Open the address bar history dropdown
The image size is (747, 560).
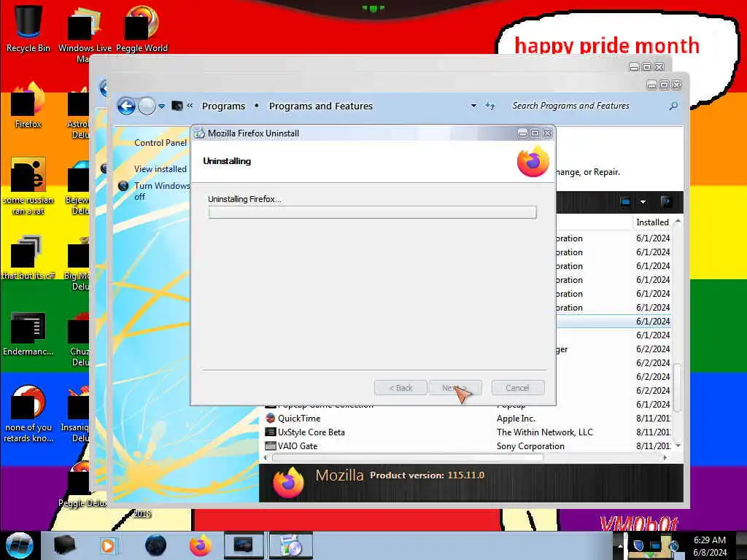click(x=473, y=106)
